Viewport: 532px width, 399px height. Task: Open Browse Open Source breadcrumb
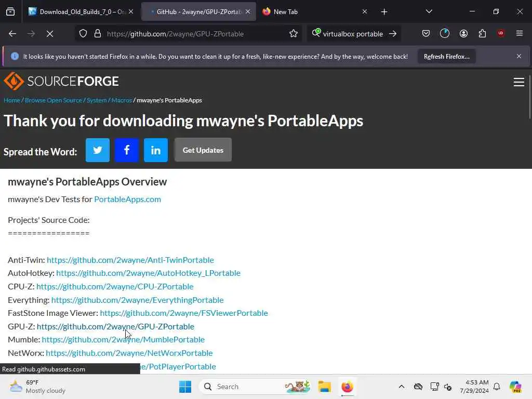tap(54, 100)
